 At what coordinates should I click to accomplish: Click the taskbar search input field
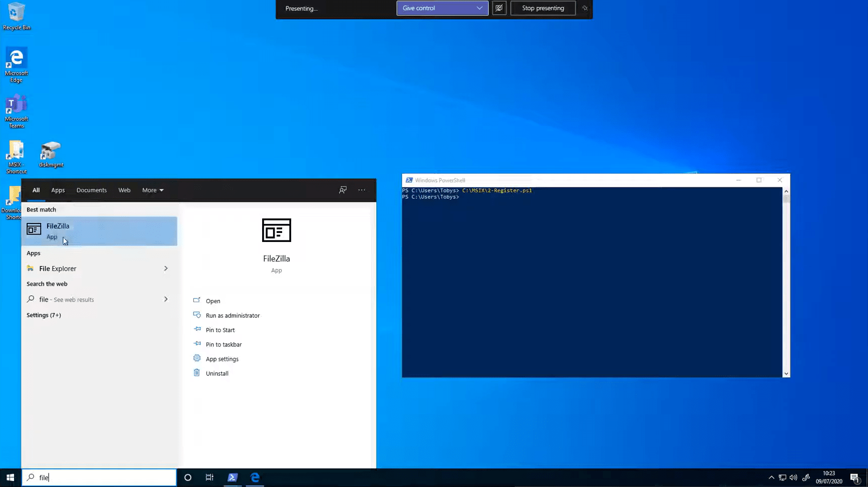pos(99,477)
